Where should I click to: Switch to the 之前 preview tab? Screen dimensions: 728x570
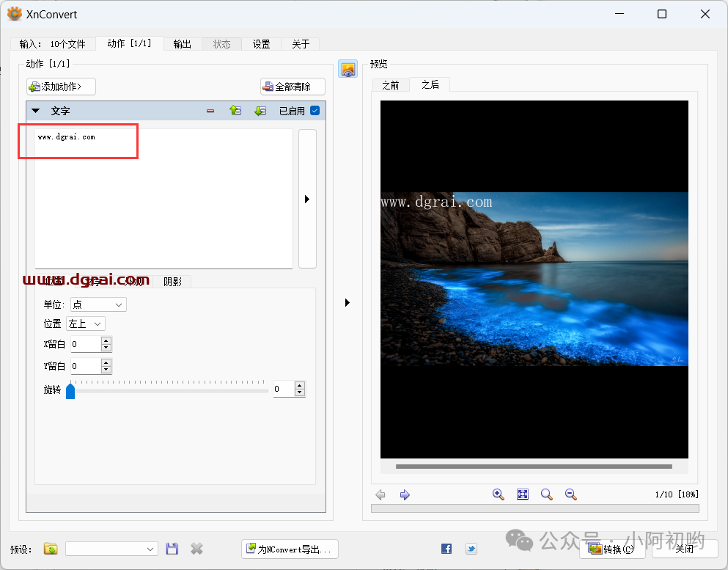point(391,85)
